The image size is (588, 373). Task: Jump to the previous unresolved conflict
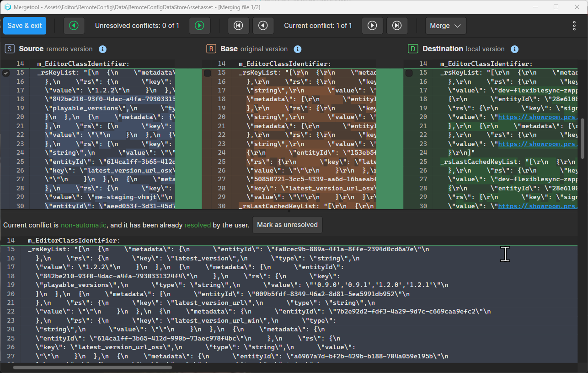click(74, 26)
